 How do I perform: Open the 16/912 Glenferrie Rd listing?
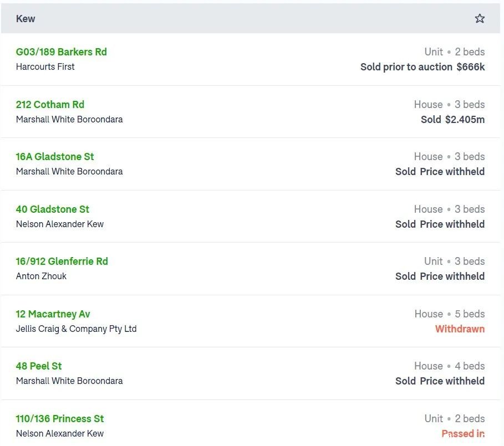[x=62, y=262]
